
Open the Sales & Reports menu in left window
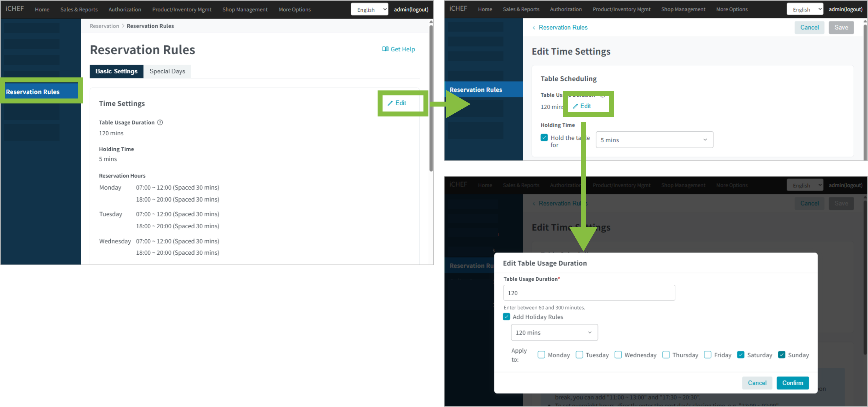(x=79, y=9)
